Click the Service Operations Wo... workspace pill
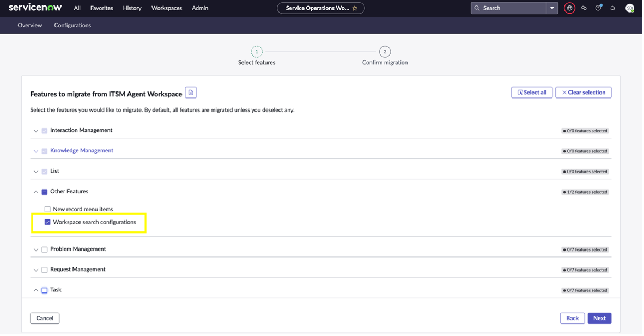Screen dimensions: 644x336 pos(321,8)
